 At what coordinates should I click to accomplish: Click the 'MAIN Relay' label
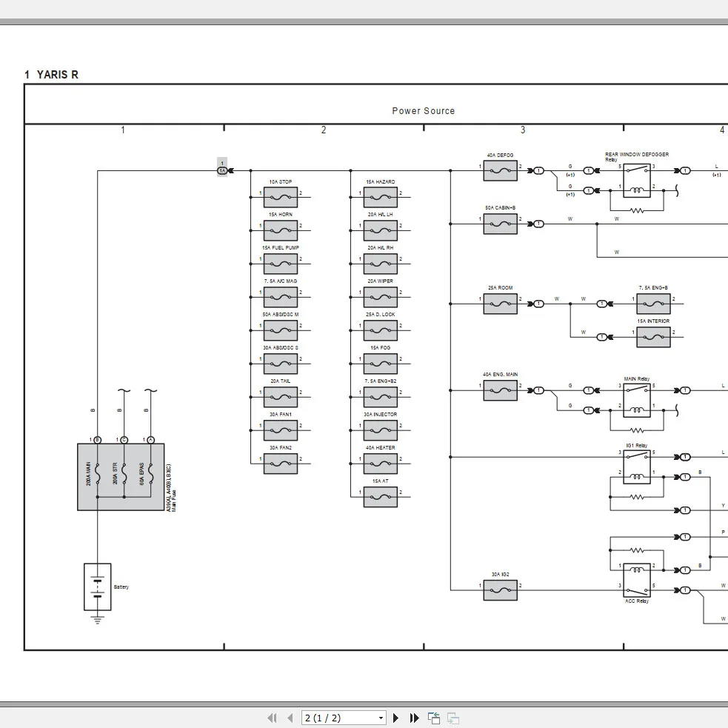point(636,379)
